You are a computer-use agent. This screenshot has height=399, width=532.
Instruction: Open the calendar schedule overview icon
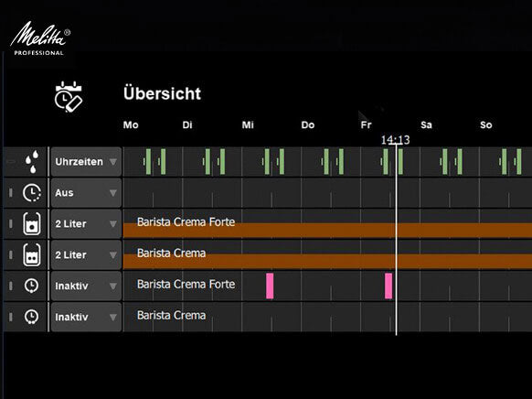coord(69,97)
